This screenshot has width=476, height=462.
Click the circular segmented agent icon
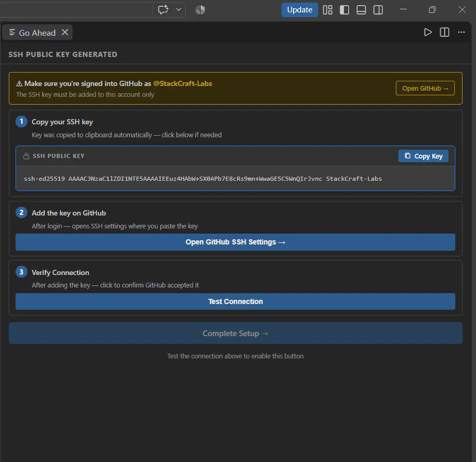[x=200, y=10]
